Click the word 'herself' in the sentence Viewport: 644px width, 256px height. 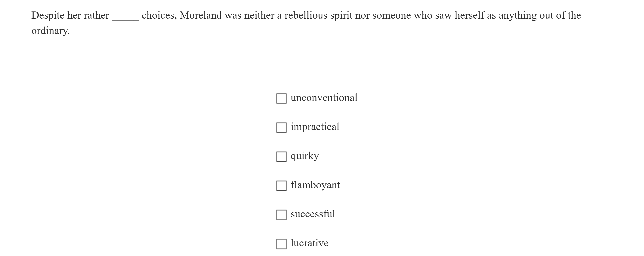pos(469,16)
